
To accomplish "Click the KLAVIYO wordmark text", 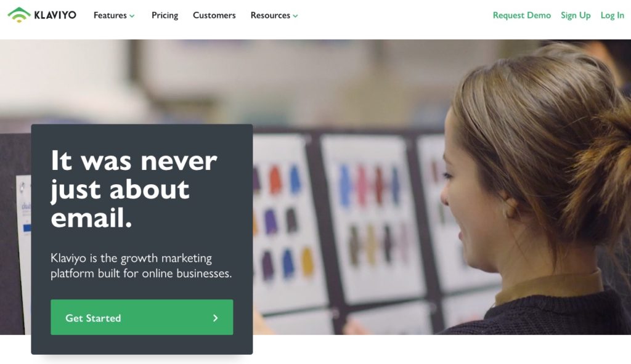I will point(55,15).
